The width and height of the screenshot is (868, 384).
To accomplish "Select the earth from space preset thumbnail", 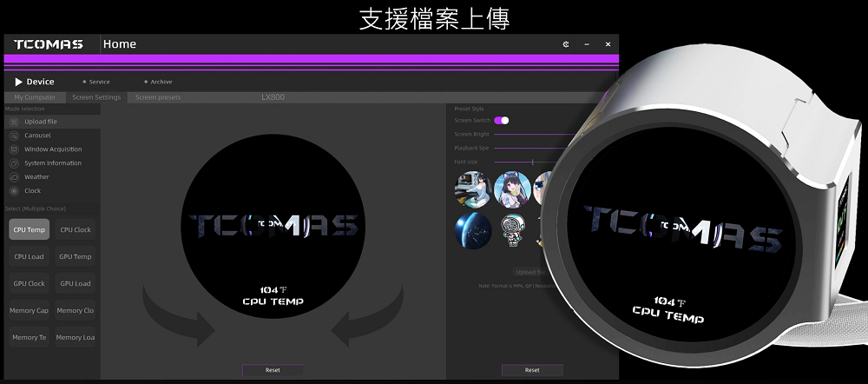I will point(474,229).
